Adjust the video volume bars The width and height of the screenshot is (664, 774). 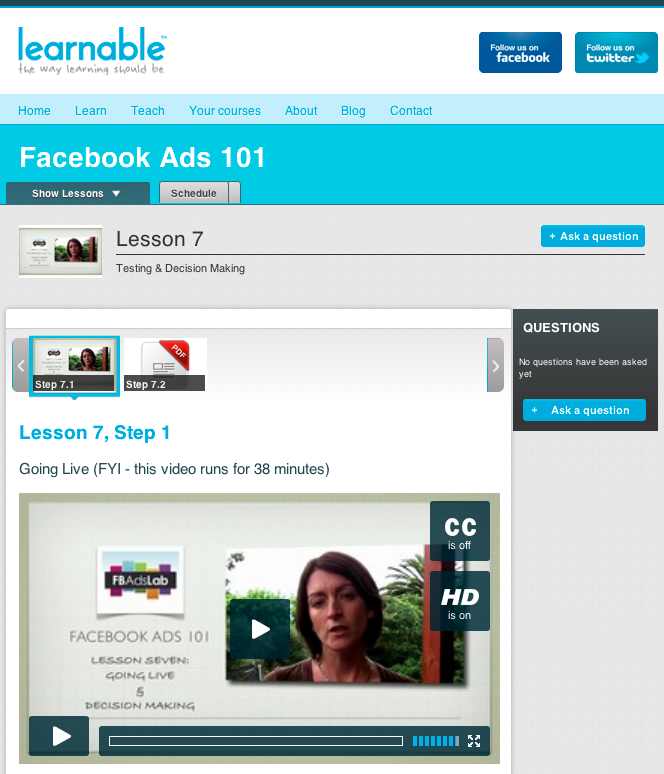coord(435,741)
